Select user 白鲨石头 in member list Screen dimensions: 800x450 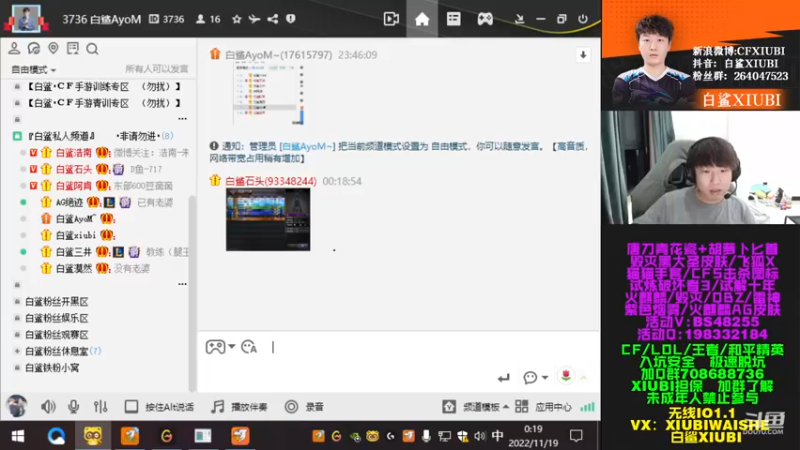tap(74, 169)
